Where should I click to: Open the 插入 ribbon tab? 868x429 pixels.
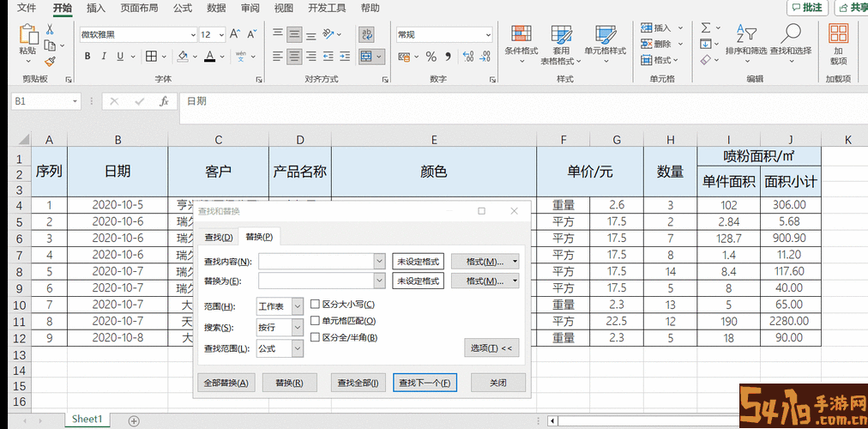click(x=96, y=9)
